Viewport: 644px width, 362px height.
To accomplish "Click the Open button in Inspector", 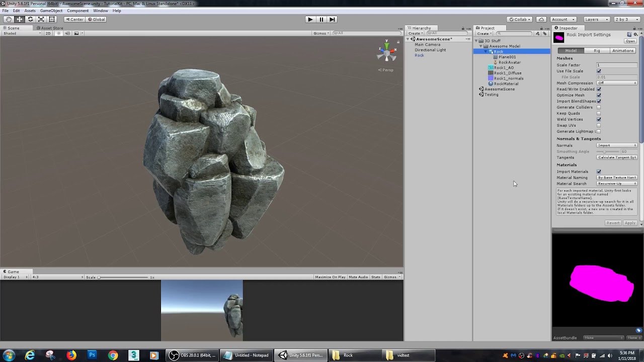I will [630, 41].
